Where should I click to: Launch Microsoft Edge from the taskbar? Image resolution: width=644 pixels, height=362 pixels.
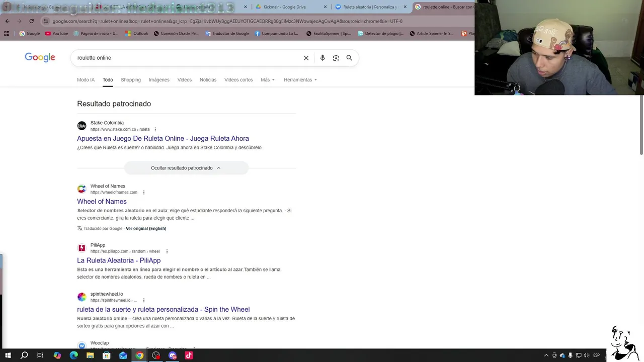73,355
